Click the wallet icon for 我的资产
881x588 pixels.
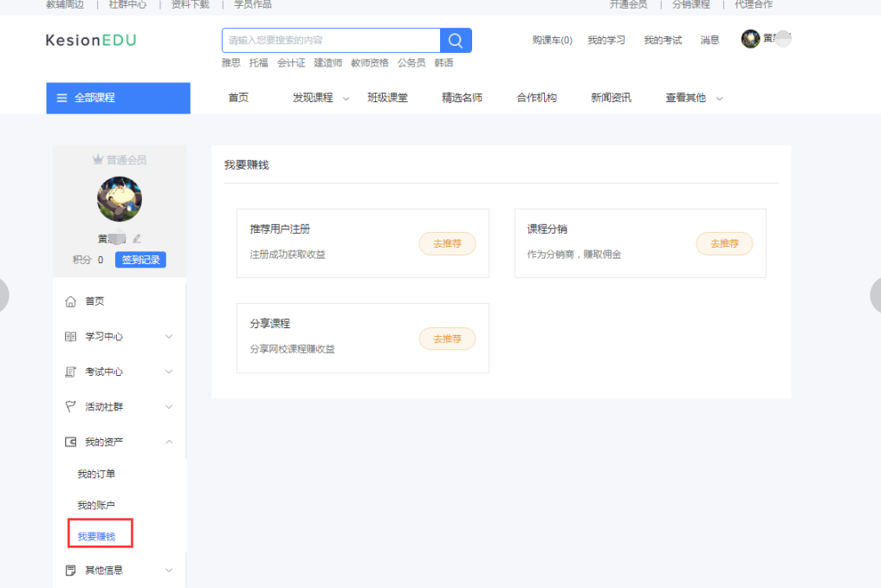tap(70, 442)
